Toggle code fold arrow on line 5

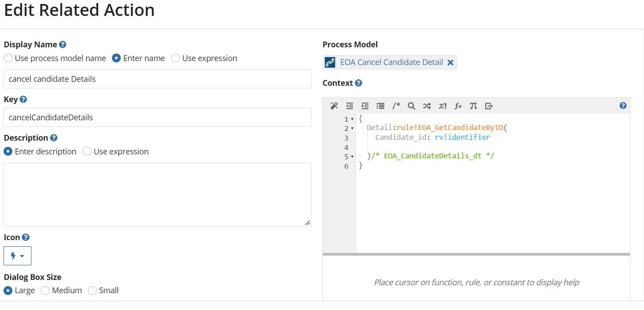(352, 157)
